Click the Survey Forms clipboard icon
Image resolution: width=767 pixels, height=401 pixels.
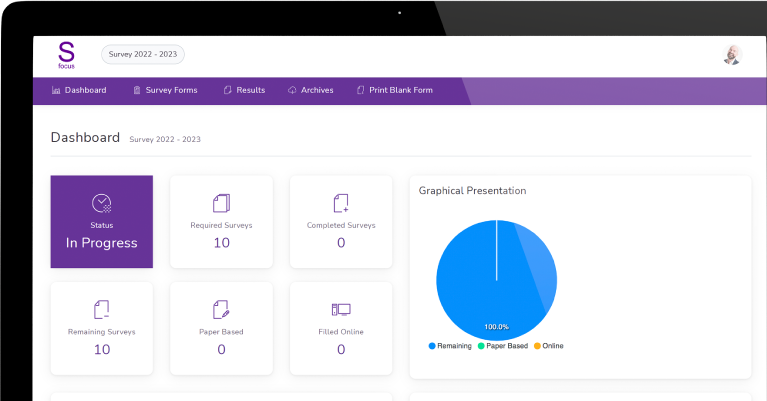[x=137, y=90]
